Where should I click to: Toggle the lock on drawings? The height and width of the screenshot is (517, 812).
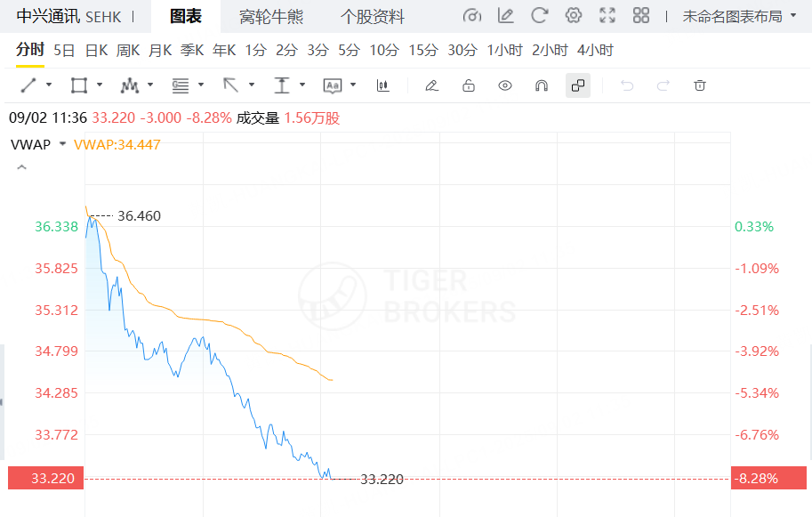(469, 85)
